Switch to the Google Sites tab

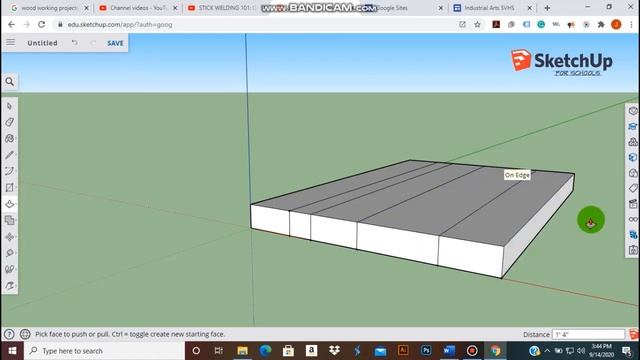pos(402,8)
